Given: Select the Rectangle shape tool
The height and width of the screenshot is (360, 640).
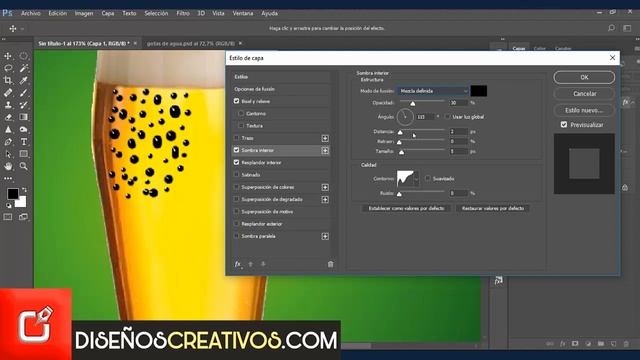Looking at the screenshot, I should point(24,154).
